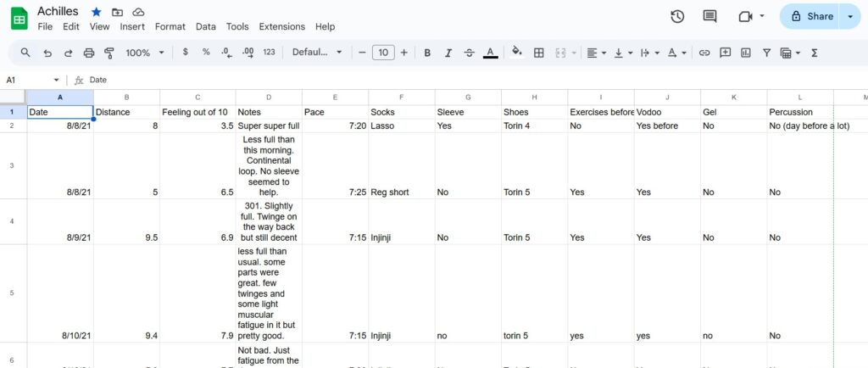Open the comments panel icon

point(709,17)
